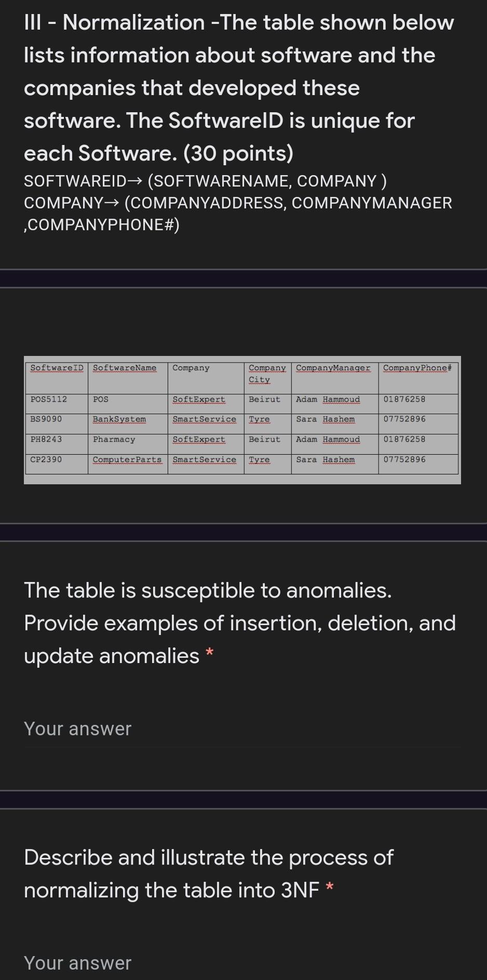The height and width of the screenshot is (980, 487).
Task: Select the ComputerParts cell
Action: [127, 460]
